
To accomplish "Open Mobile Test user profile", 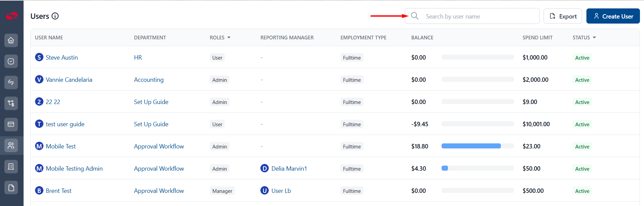I will pyautogui.click(x=61, y=146).
